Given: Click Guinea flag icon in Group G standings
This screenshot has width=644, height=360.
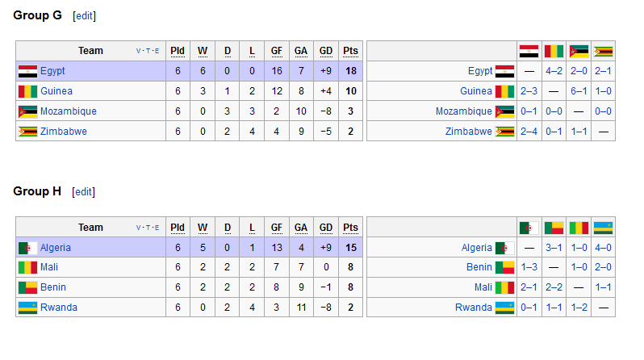Looking at the screenshot, I should pyautogui.click(x=27, y=91).
